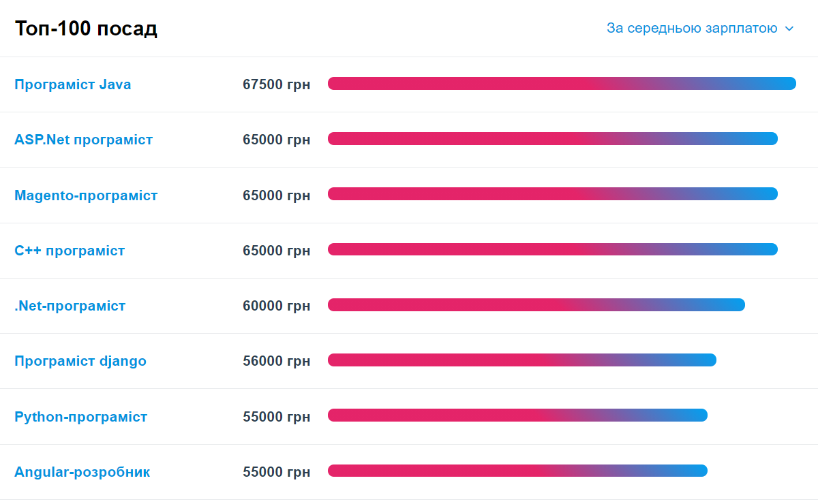Open the 'Програміст Java' link

73,84
